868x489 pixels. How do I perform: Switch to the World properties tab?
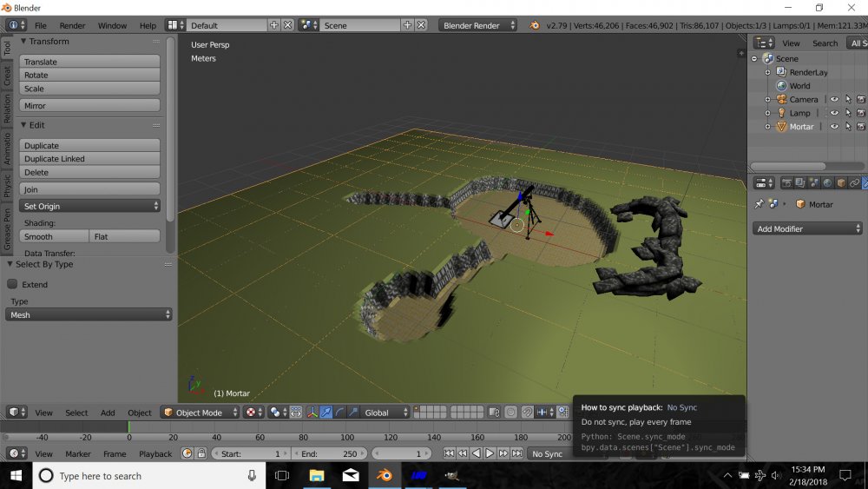pos(827,182)
